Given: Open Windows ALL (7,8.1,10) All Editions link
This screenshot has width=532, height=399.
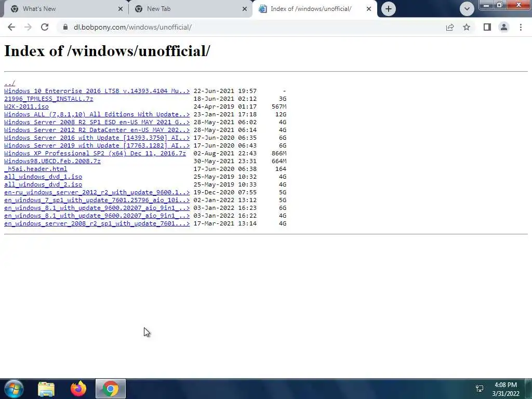Looking at the screenshot, I should [97, 114].
